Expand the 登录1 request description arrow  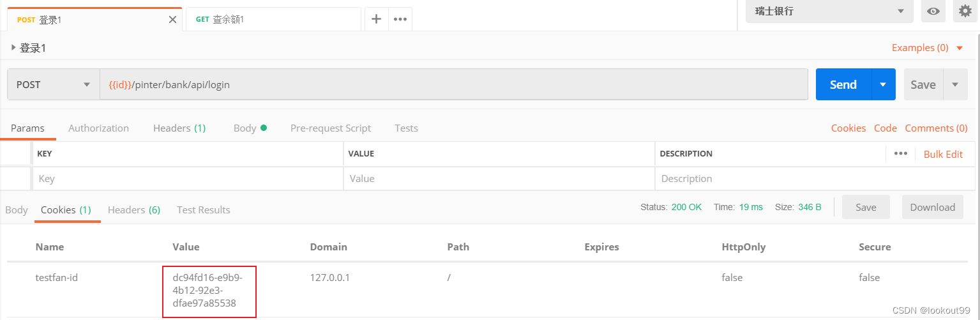click(x=13, y=47)
